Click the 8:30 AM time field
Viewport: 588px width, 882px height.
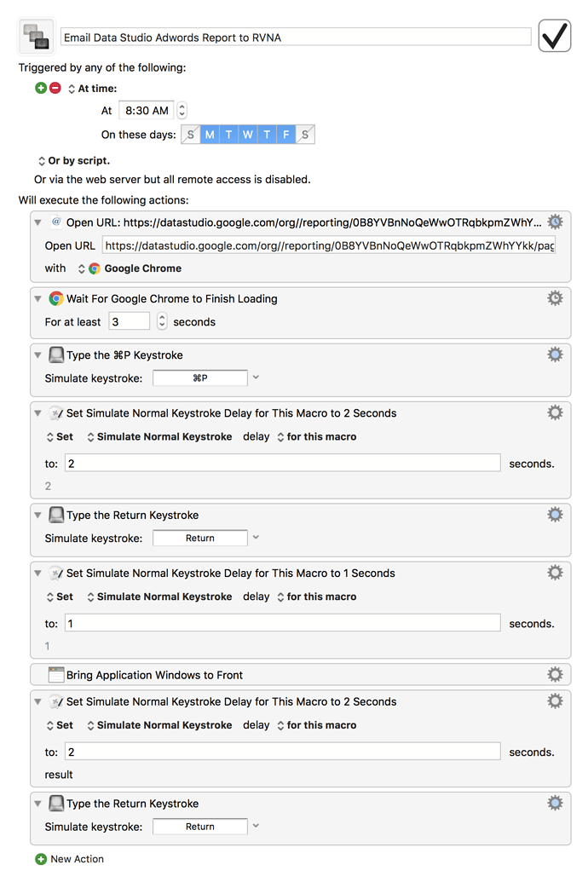[147, 110]
